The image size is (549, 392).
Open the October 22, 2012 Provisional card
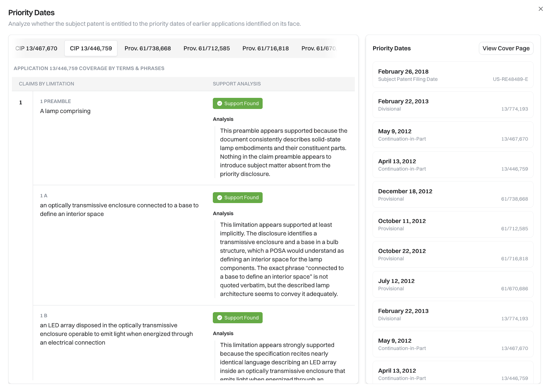pos(453,254)
